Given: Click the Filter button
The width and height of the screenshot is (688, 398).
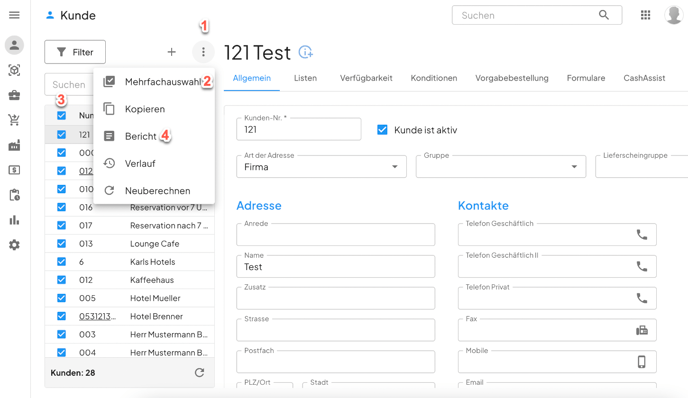Looking at the screenshot, I should 75,52.
